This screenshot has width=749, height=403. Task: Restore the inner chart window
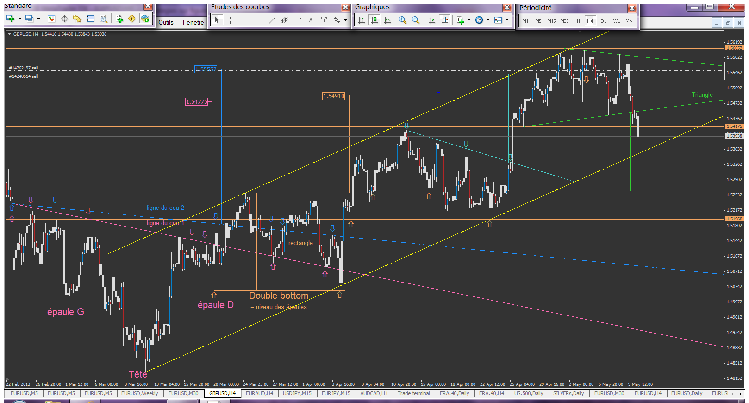728,22
